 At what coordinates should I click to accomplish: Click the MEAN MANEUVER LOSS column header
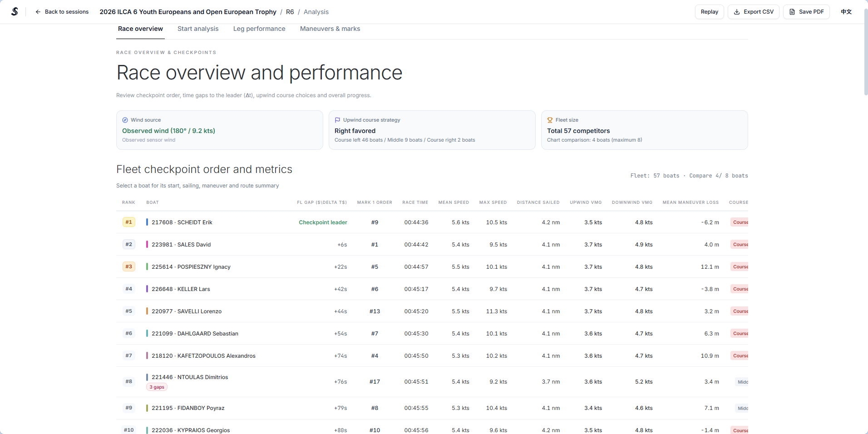(690, 202)
